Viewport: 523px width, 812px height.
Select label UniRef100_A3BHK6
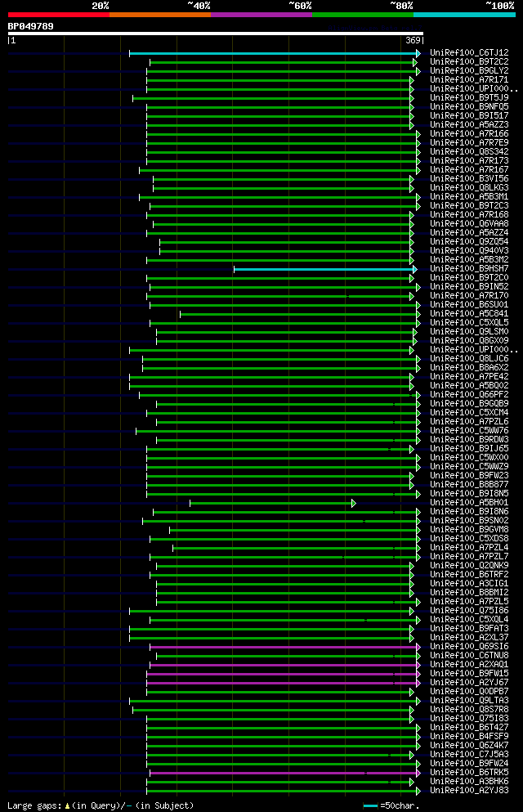469,782
